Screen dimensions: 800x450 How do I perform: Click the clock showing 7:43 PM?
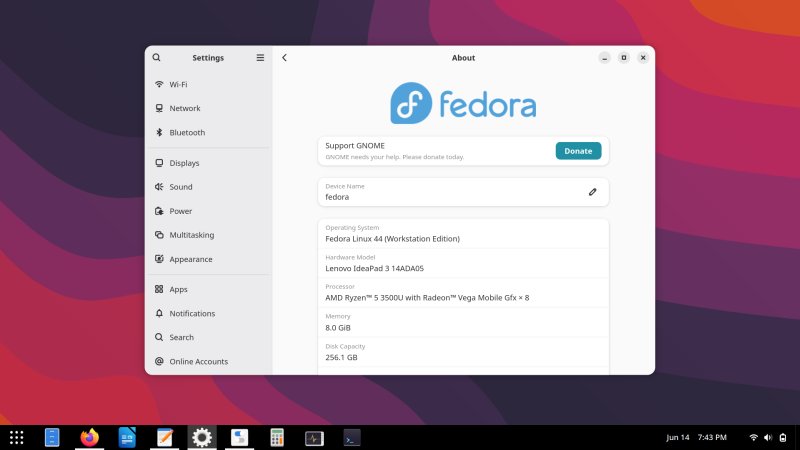click(x=712, y=437)
